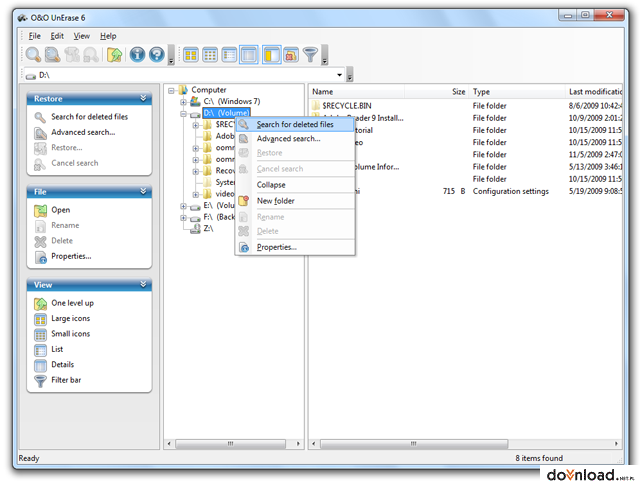This screenshot has height=484, width=640.
Task: Collapse the View panel chevron
Action: click(143, 284)
